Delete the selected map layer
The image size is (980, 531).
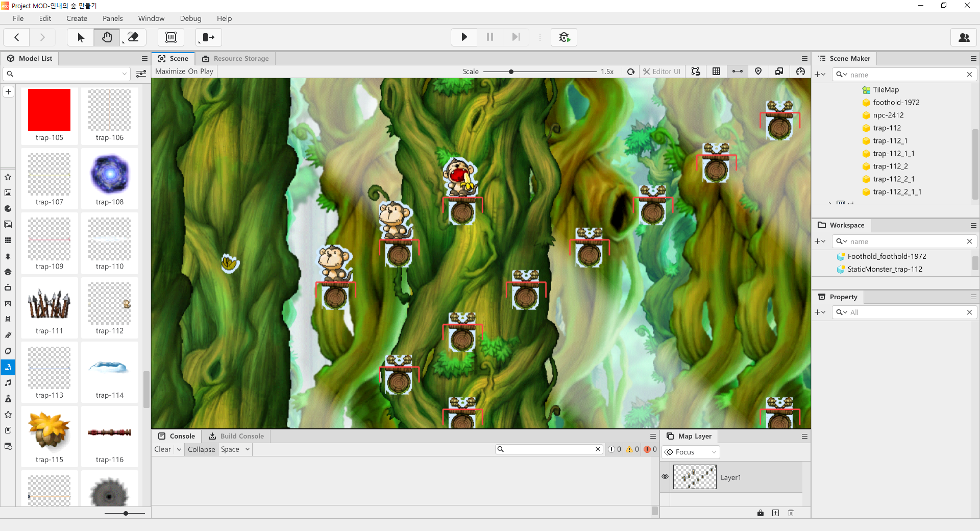[x=791, y=513]
